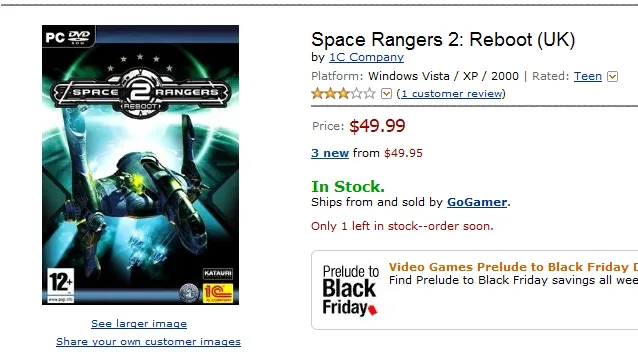Click the red tag on Black Friday logo
The height and width of the screenshot is (362, 638).
(x=372, y=311)
